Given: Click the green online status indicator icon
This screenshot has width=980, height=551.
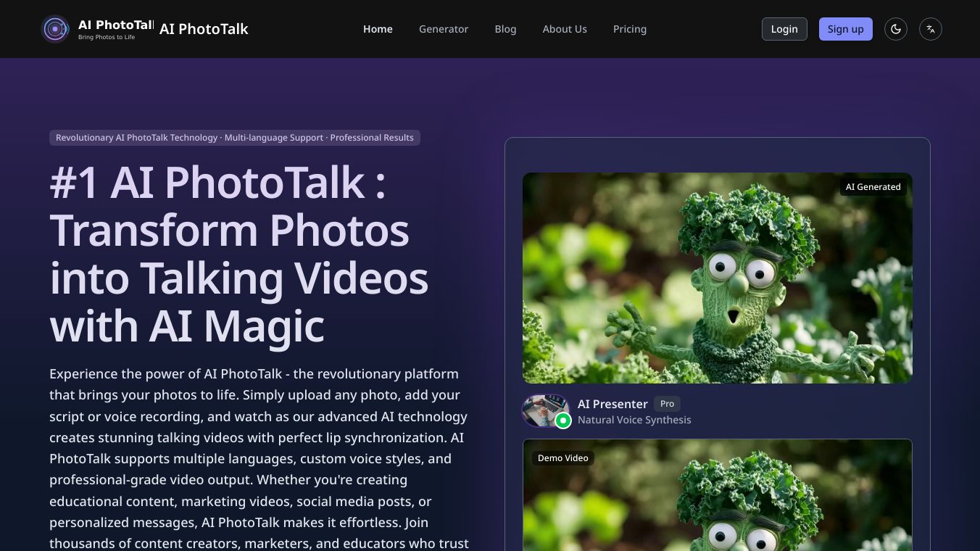Looking at the screenshot, I should tap(563, 420).
